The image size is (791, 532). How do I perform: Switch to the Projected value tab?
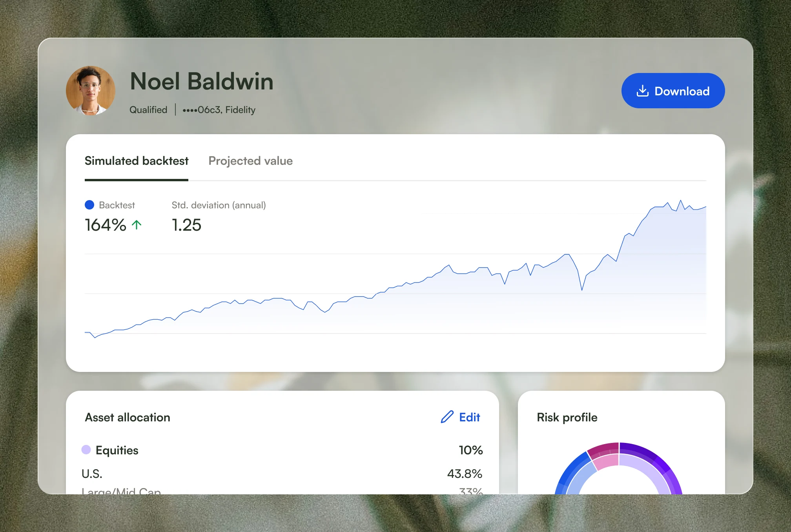click(250, 161)
